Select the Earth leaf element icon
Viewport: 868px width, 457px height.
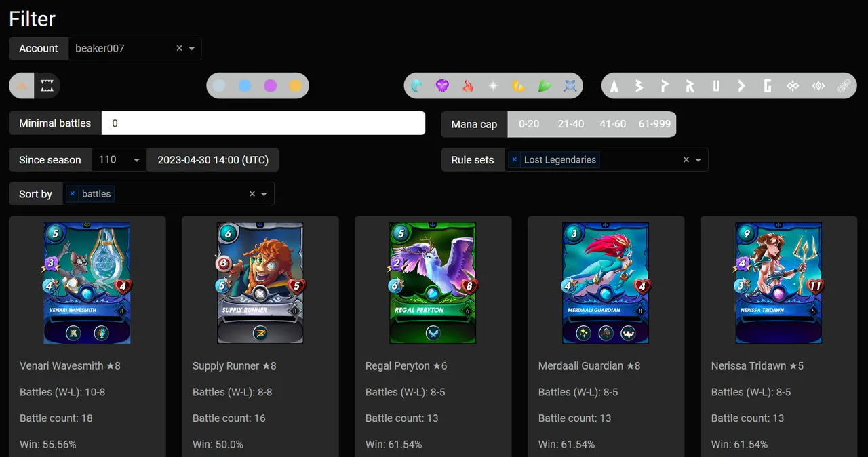point(545,86)
